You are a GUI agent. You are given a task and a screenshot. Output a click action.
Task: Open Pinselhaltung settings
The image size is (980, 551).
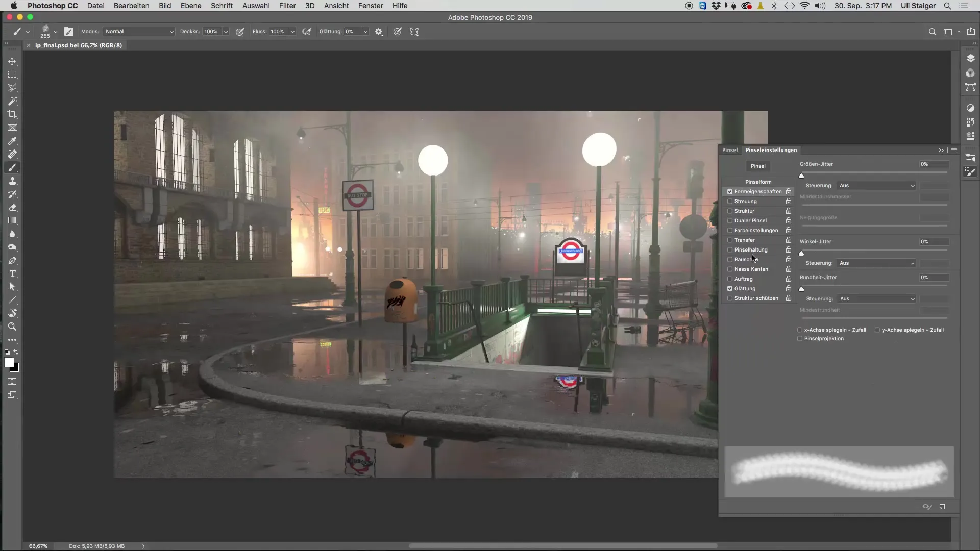click(751, 250)
